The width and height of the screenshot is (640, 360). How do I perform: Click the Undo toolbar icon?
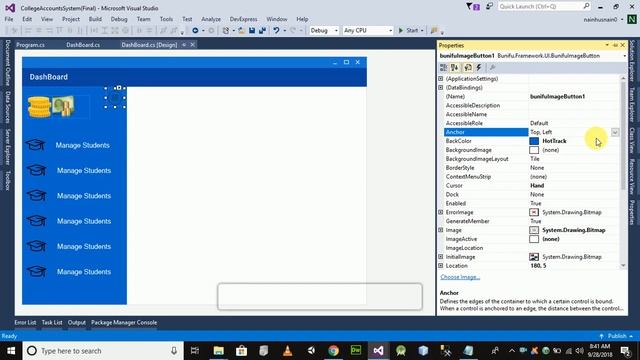(276, 31)
